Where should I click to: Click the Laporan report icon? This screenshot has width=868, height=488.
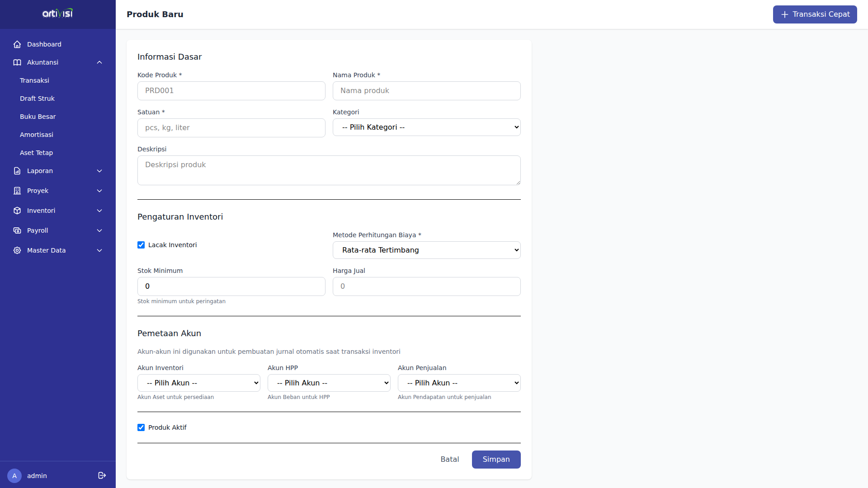click(17, 171)
